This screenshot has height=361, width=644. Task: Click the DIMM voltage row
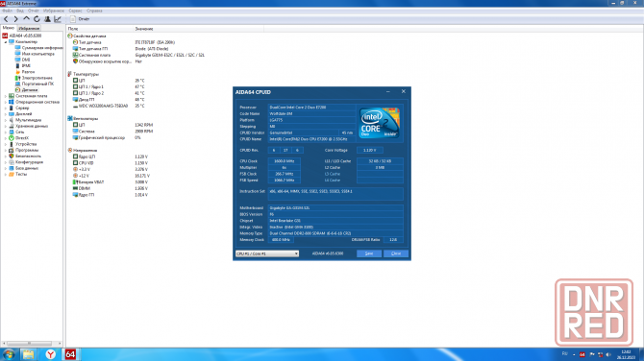(111, 188)
